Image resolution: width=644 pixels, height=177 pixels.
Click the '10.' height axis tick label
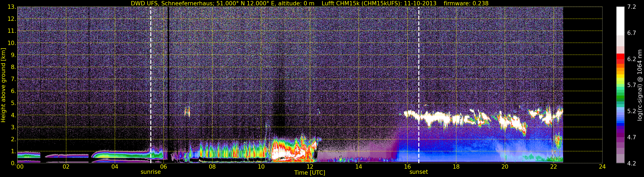point(12,43)
